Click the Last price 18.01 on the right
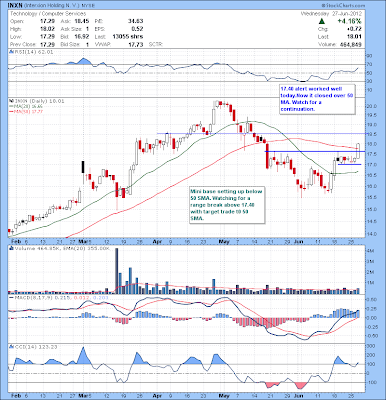 click(x=354, y=37)
